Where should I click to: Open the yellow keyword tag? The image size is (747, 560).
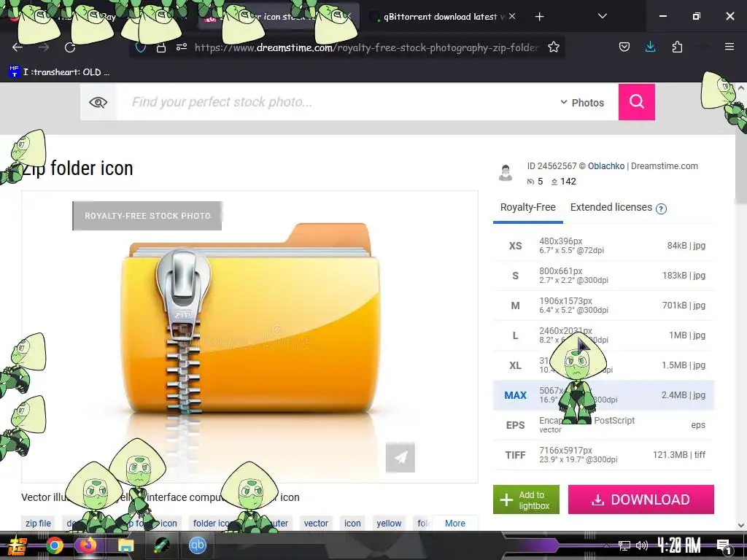point(389,524)
